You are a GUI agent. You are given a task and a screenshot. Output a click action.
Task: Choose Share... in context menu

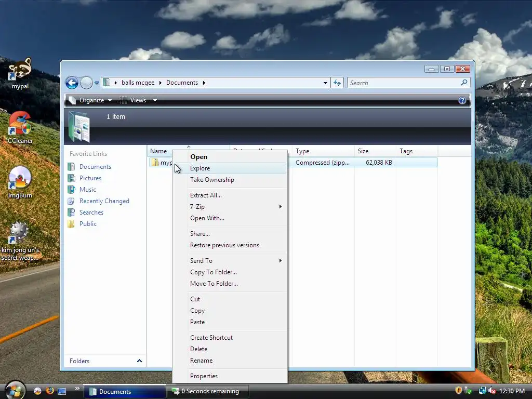pos(230,234)
